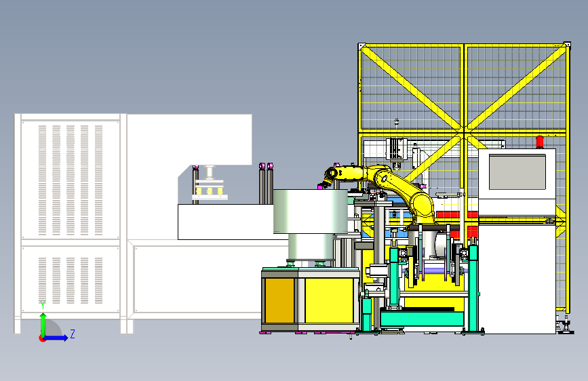Click the green Y axis of the triad
This screenshot has width=588, height=381.
point(43,324)
